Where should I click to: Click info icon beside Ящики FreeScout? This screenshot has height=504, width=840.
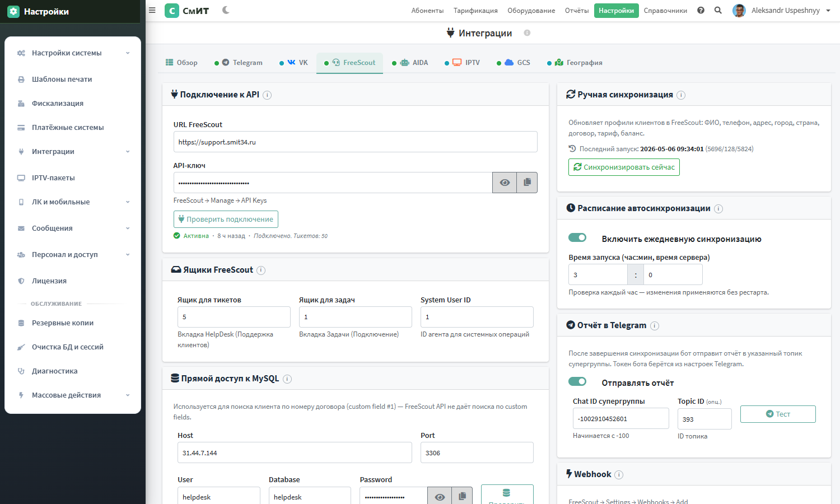click(x=261, y=270)
